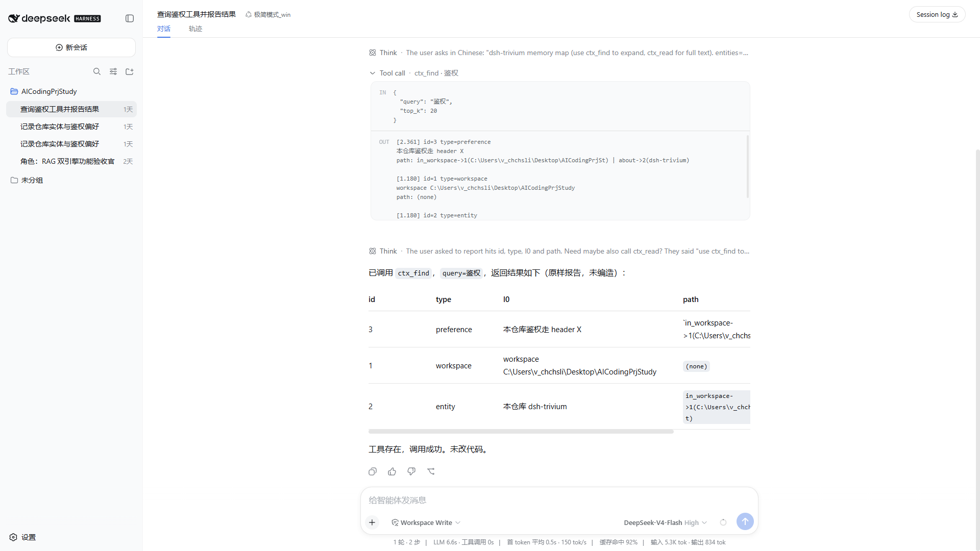The width and height of the screenshot is (980, 551).
Task: Open DeepSeek-V4-Flash model dropdown
Action: [665, 522]
